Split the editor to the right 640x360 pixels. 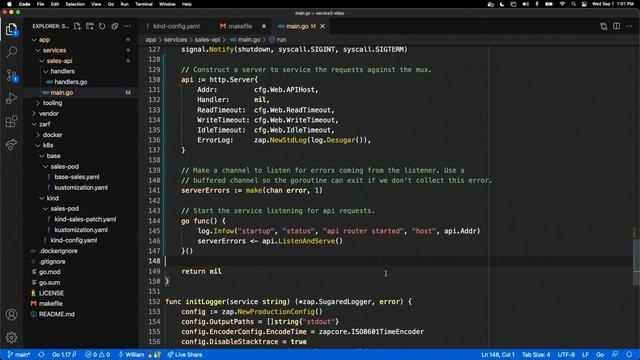point(616,26)
